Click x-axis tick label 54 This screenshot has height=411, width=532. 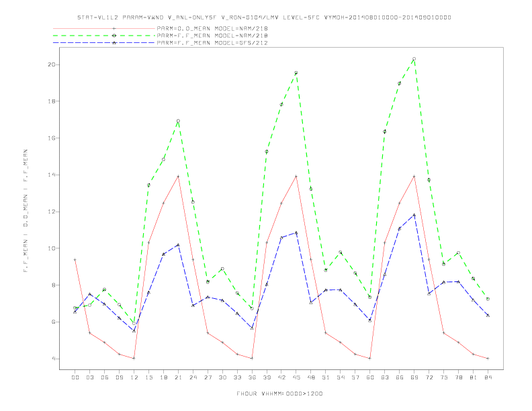click(341, 377)
